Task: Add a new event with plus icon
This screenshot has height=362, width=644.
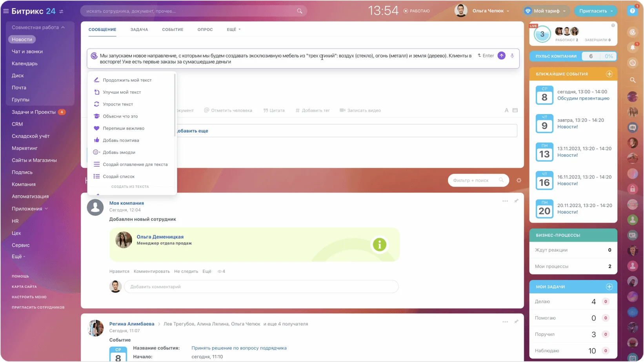Action: point(609,74)
